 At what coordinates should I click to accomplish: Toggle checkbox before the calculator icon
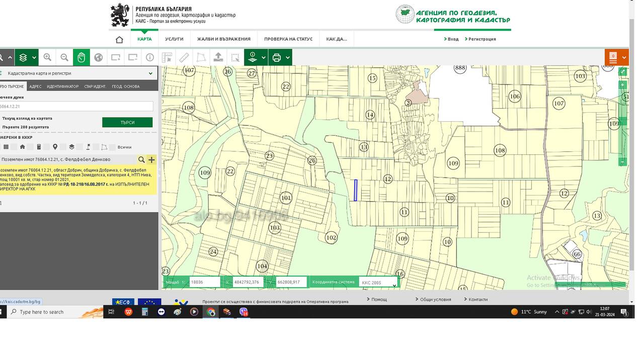click(31, 147)
